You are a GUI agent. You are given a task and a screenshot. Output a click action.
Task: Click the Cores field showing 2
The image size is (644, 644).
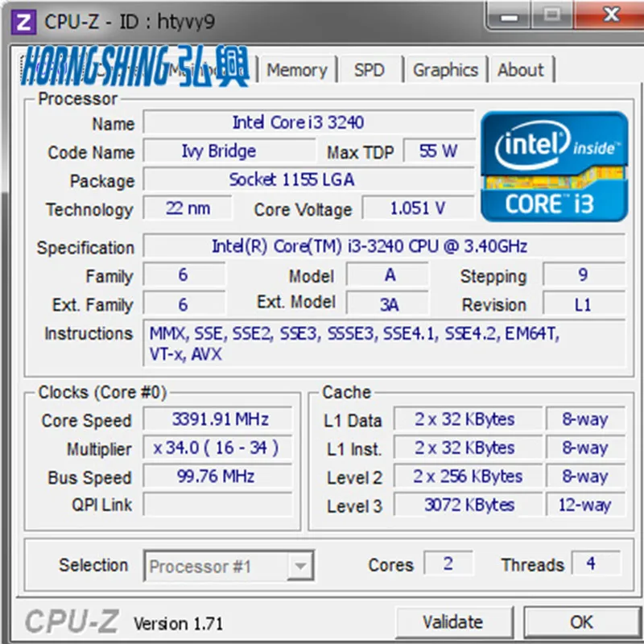point(448,564)
